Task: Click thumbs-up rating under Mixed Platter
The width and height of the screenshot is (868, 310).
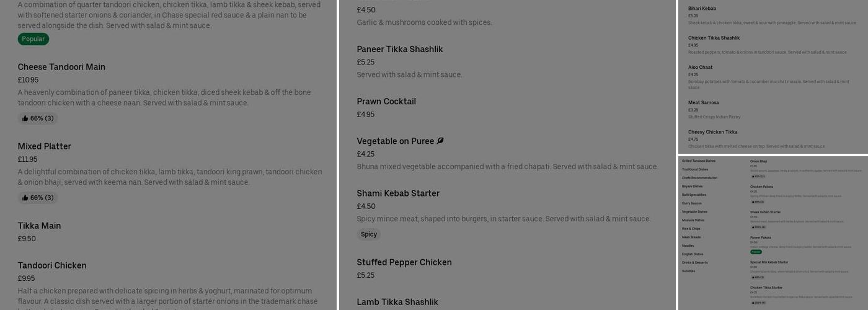Action: (x=38, y=198)
